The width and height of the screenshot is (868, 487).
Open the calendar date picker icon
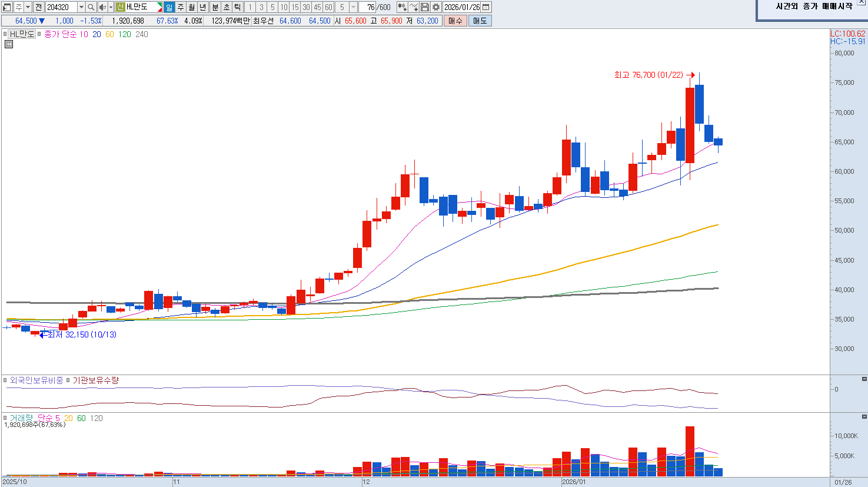point(486,7)
